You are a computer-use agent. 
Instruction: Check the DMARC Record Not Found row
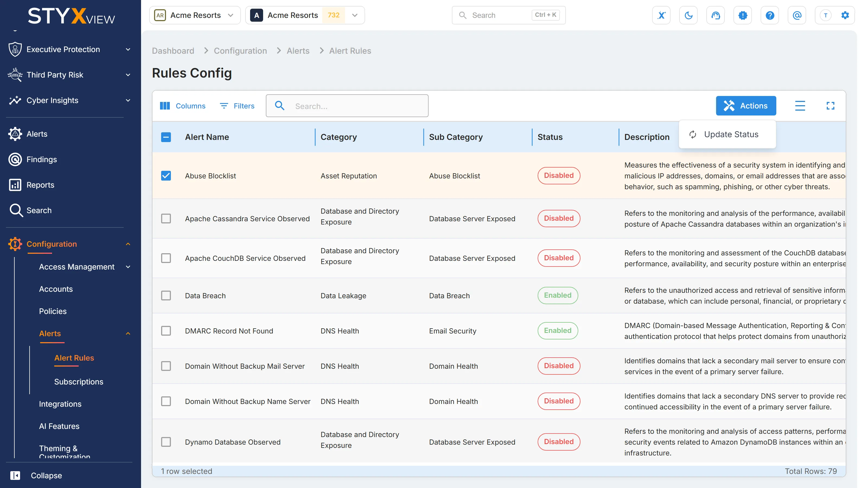tap(166, 331)
